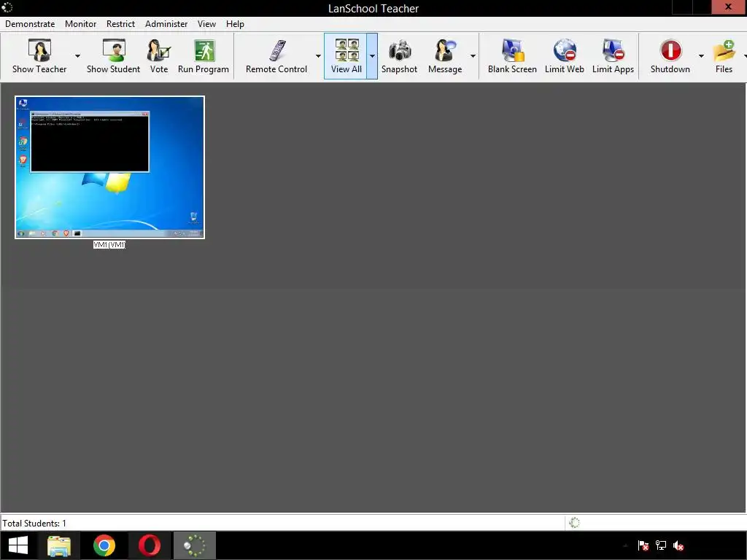
Task: Select the Show Student tool
Action: click(113, 56)
